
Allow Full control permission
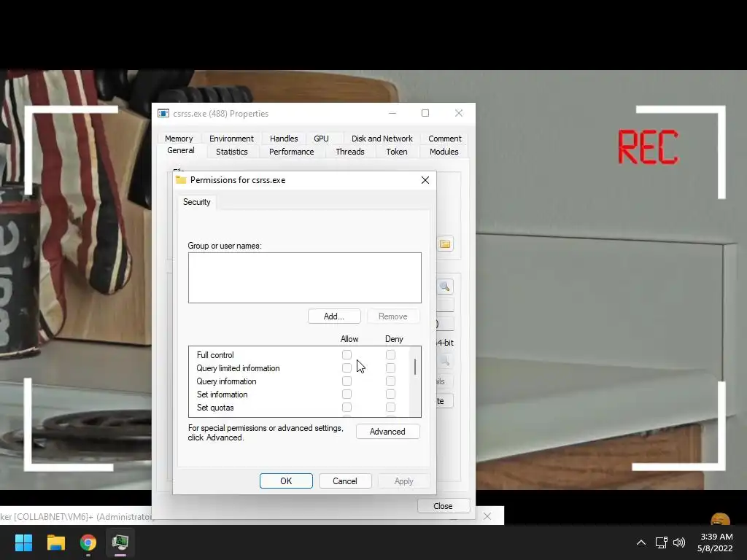click(347, 355)
